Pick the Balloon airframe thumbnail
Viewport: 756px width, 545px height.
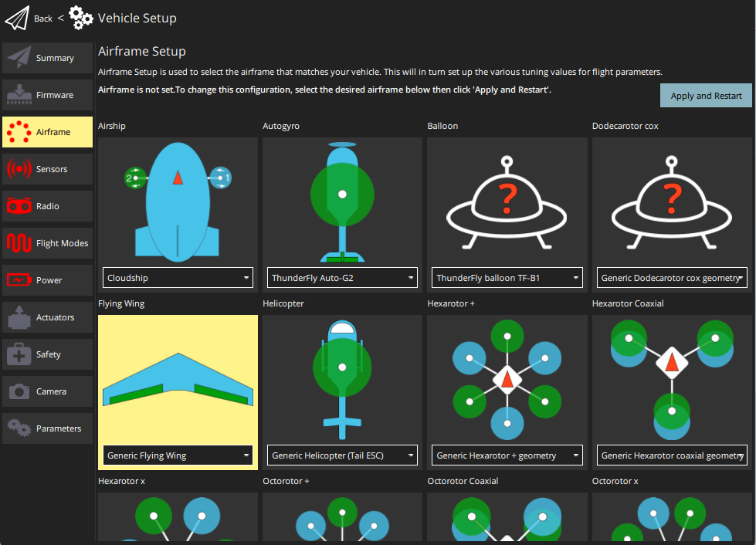pos(507,199)
